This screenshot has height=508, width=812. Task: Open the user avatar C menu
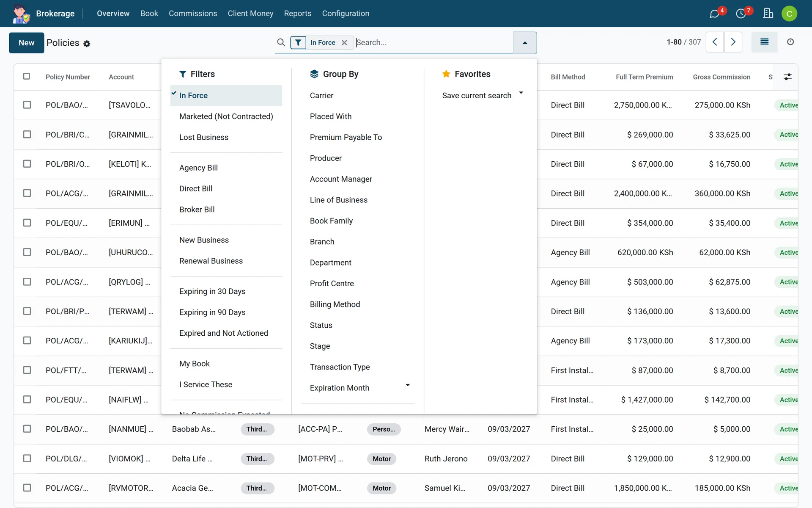click(789, 14)
